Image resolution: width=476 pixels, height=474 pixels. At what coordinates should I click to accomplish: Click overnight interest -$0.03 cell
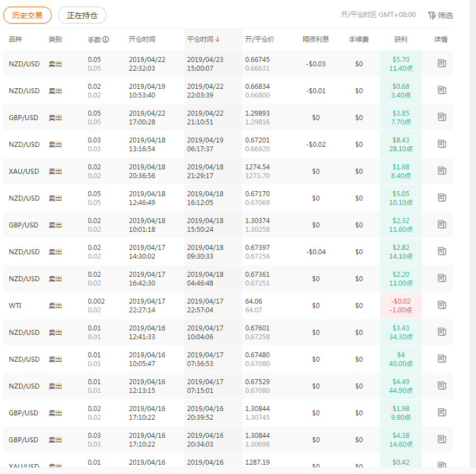coord(316,64)
